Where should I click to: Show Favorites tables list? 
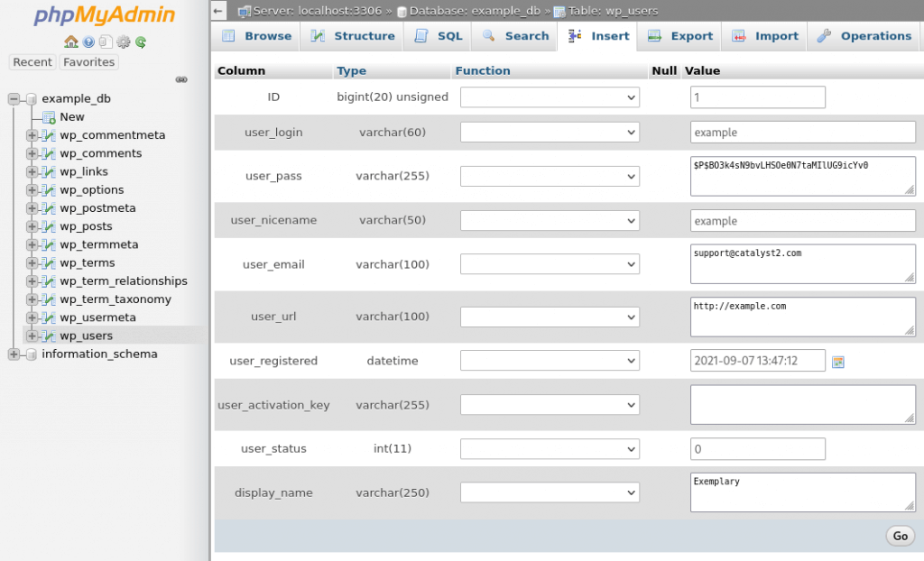click(x=89, y=62)
